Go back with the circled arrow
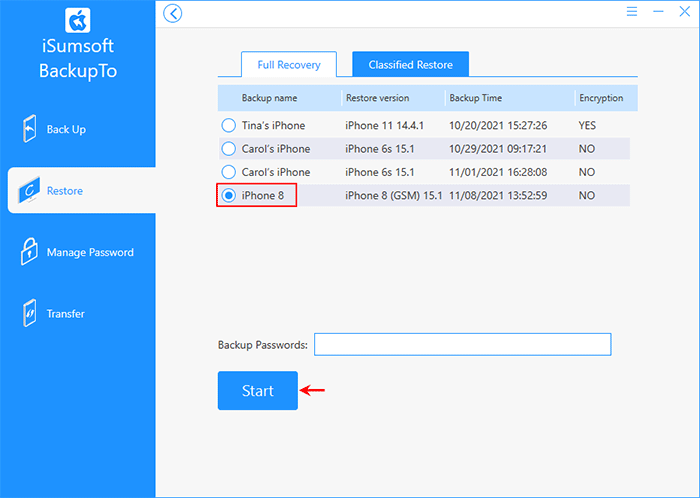 [x=173, y=13]
